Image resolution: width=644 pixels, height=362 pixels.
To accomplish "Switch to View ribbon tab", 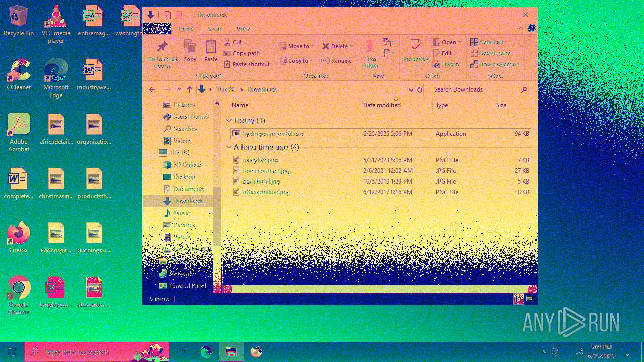I will pyautogui.click(x=243, y=29).
